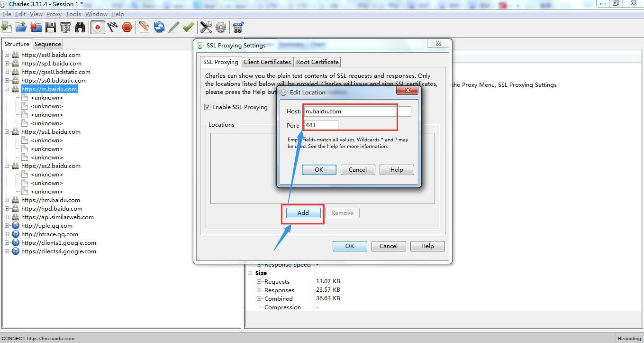Click the globe icon beside http://btrace.qq.com
Screen dimensions: 644x343
[15, 234]
